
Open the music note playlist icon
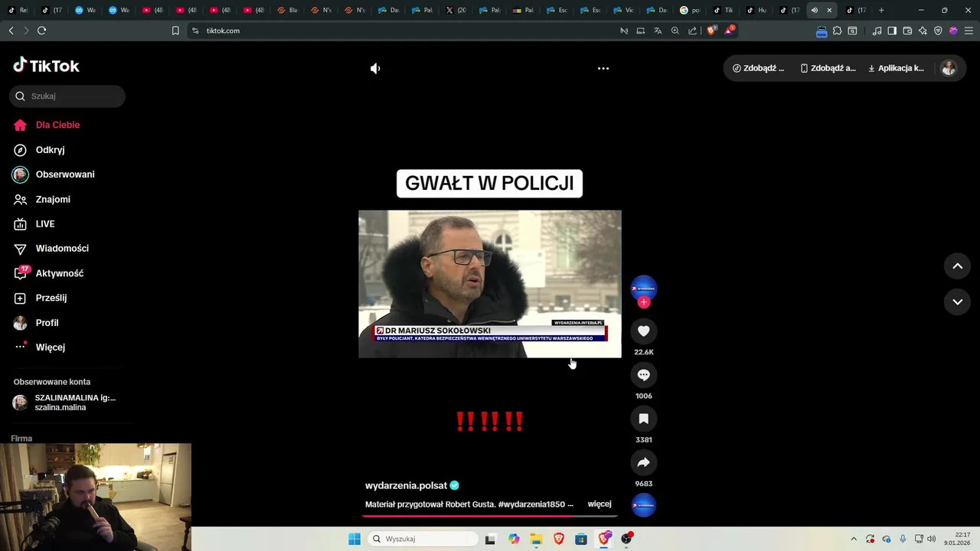(877, 31)
